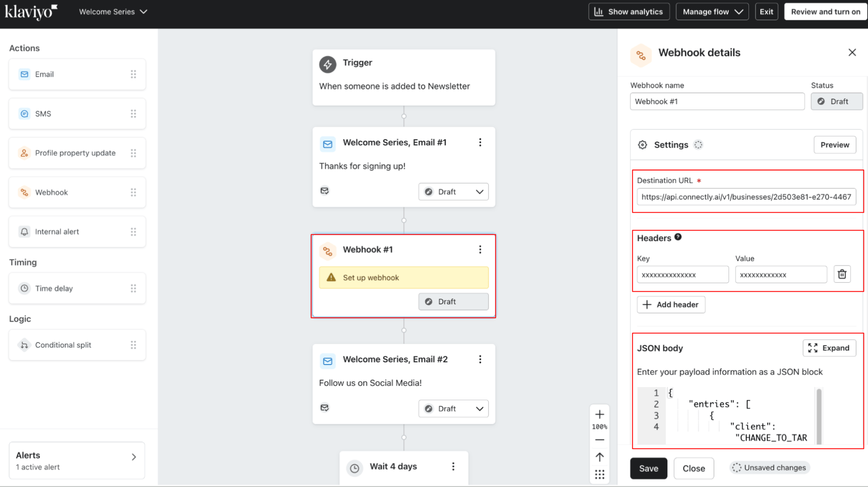This screenshot has width=868, height=487.
Task: Select the Thanks for signing up text
Action: (x=362, y=166)
